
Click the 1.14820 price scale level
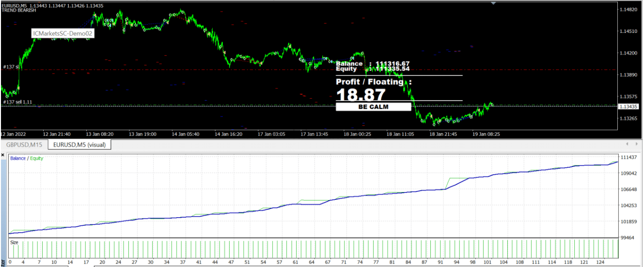point(629,10)
